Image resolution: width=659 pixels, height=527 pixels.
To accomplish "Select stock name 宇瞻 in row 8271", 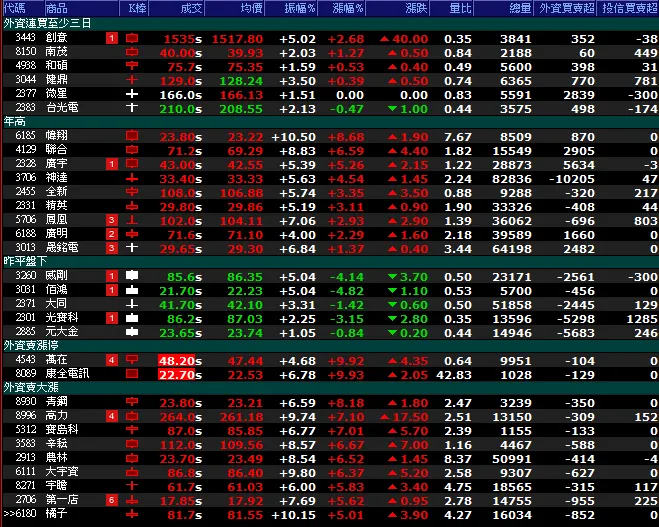I will 56,485.
